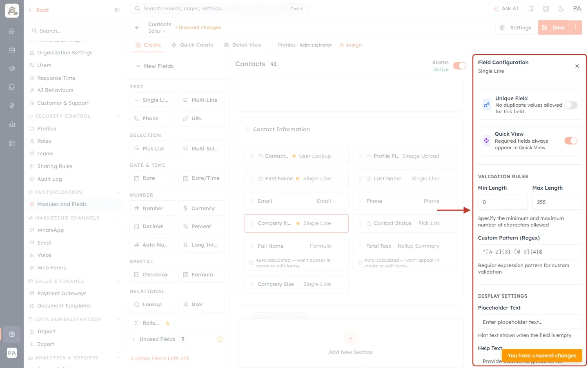The height and width of the screenshot is (368, 588).
Task: Open the settings gear in left rail
Action: [12, 334]
